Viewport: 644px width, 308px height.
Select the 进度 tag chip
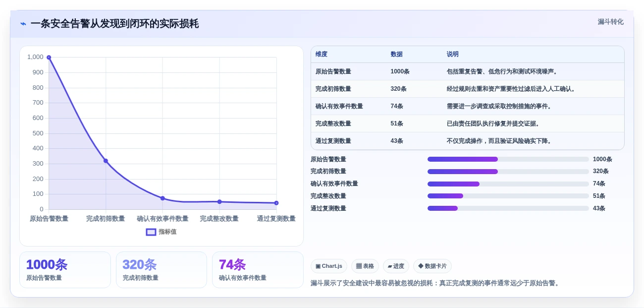(x=396, y=266)
